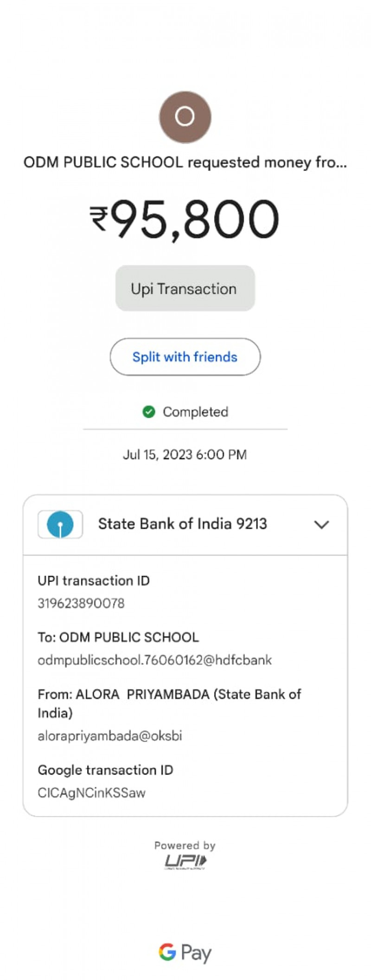371x980 pixels.
Task: Tap the Completed status text
Action: click(195, 412)
